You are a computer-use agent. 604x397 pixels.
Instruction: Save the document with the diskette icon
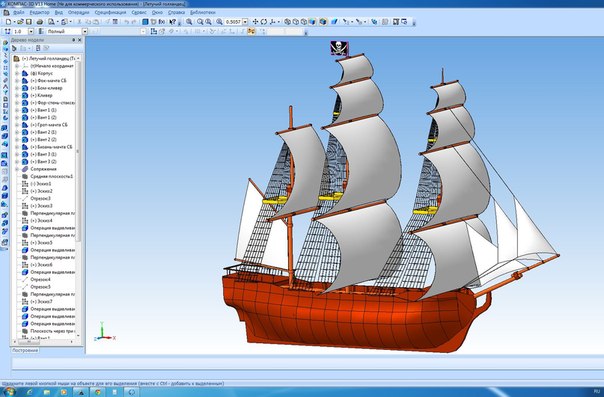pyautogui.click(x=29, y=22)
